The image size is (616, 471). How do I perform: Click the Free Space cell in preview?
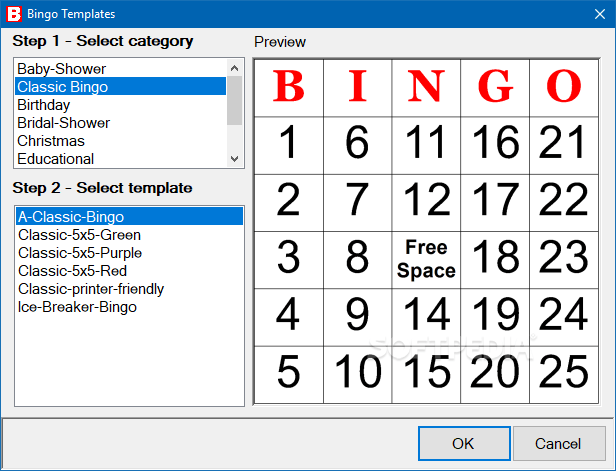click(x=426, y=260)
